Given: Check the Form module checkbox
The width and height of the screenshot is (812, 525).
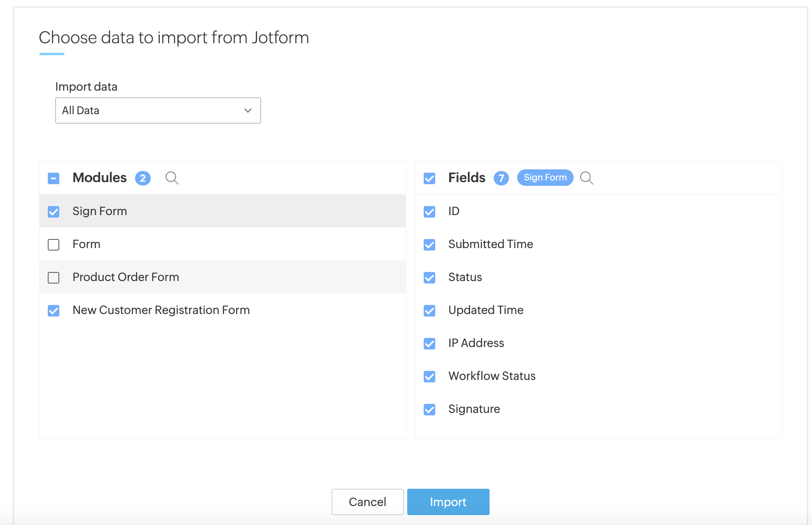Looking at the screenshot, I should point(54,245).
